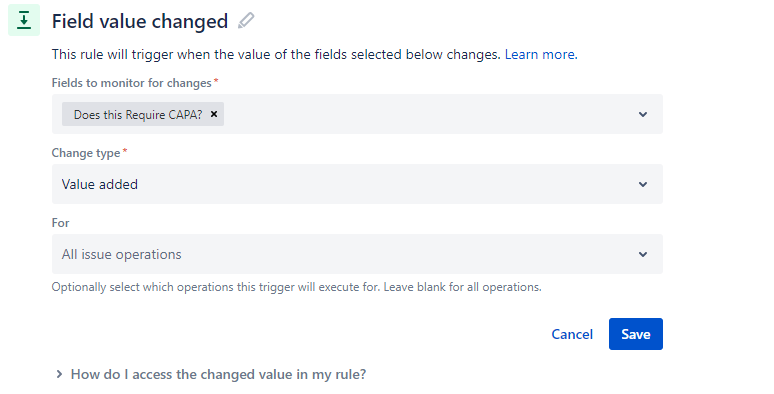Click the Field value changed title
Screen dimensions: 774x394
[140, 21]
